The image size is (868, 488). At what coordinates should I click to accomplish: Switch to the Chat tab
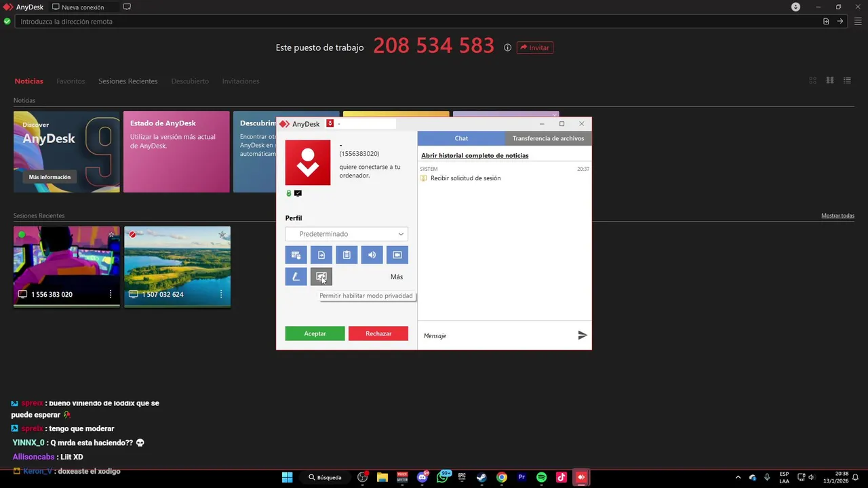tap(461, 138)
